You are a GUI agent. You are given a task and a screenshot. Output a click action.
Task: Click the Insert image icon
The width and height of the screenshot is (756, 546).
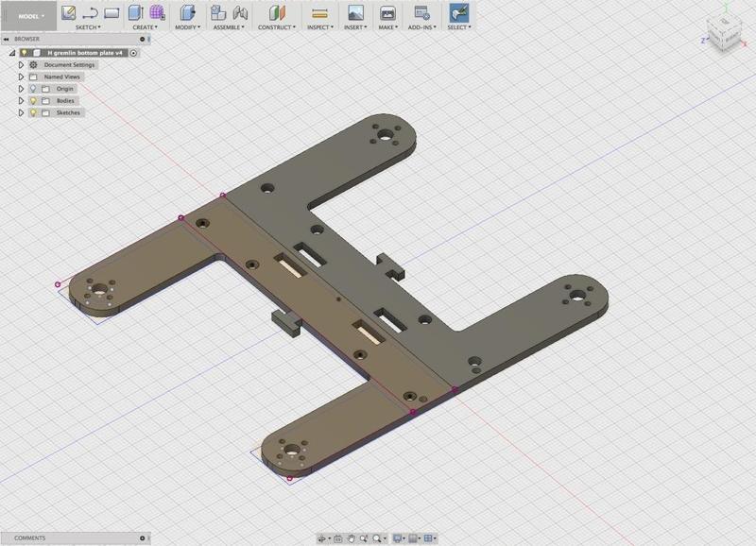[356, 13]
